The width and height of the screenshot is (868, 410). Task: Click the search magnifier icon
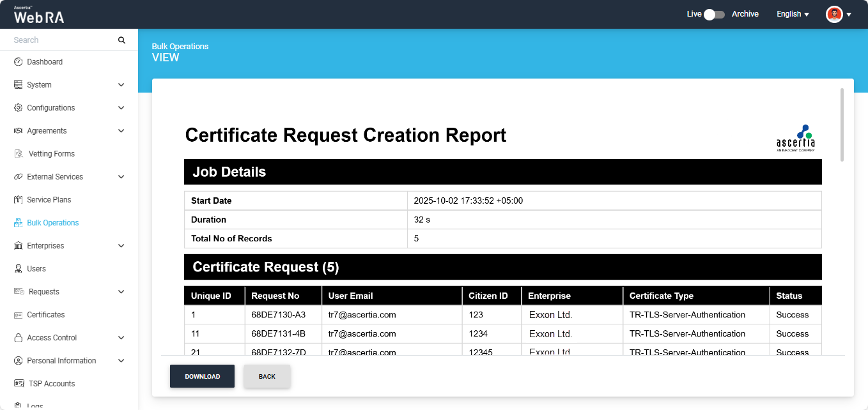click(x=121, y=40)
